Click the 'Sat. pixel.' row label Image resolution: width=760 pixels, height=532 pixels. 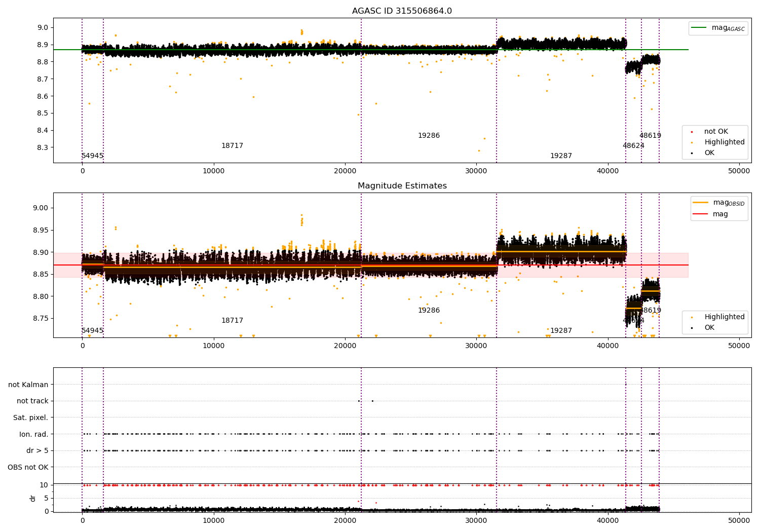30,418
